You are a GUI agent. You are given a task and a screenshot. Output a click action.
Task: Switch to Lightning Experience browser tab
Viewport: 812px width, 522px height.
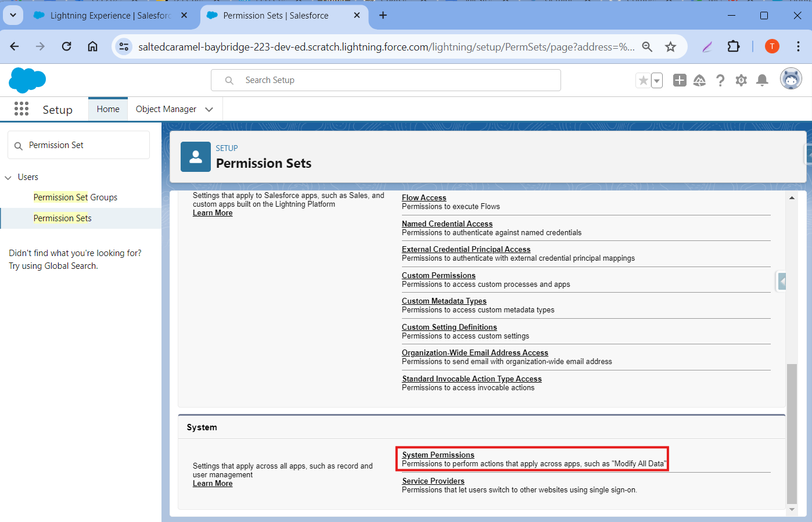[x=110, y=16]
